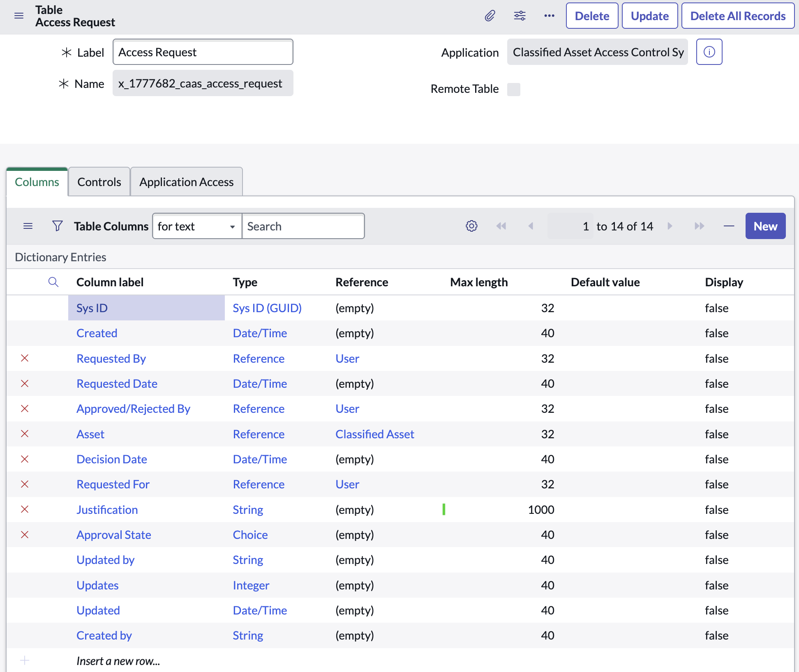Click the Delete All Records button
The image size is (799, 672).
pyautogui.click(x=738, y=16)
